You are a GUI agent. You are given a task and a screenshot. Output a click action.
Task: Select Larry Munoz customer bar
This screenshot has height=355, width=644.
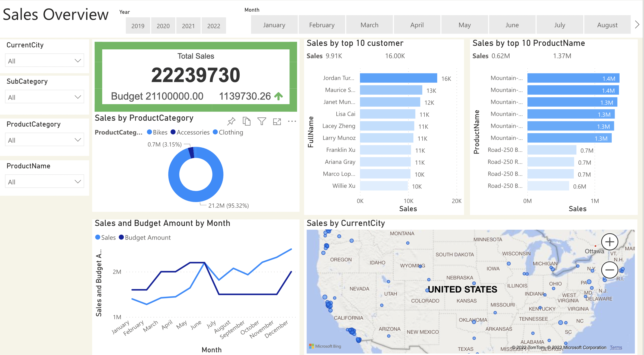coord(387,138)
